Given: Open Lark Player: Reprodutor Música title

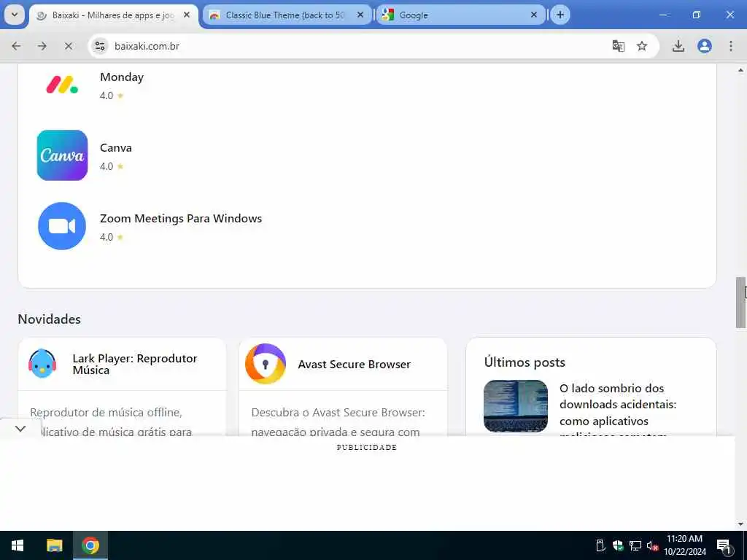Looking at the screenshot, I should click(135, 365).
